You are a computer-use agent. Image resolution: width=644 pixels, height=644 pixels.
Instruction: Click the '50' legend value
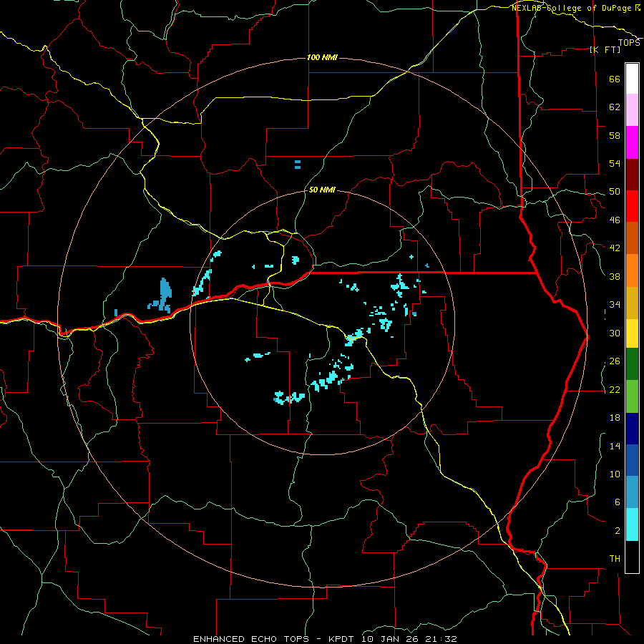[x=615, y=192]
